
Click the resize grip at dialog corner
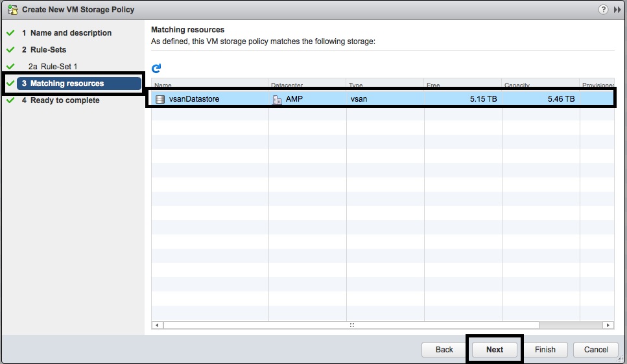pos(621,358)
